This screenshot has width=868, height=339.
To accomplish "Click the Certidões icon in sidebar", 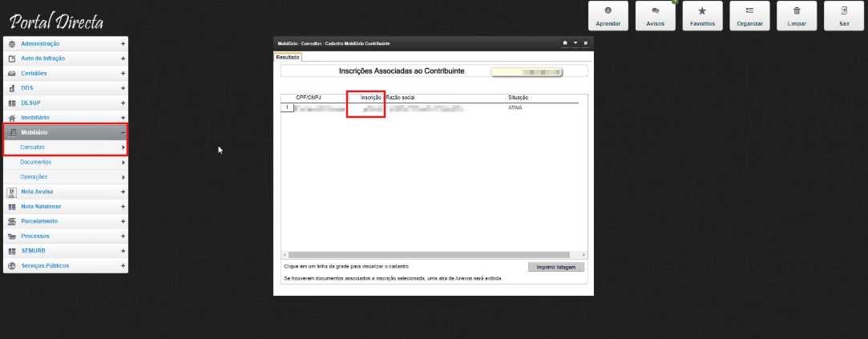I will (12, 73).
